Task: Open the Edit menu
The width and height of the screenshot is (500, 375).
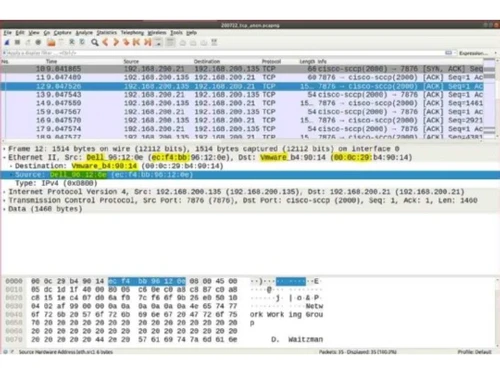Action: (20, 33)
